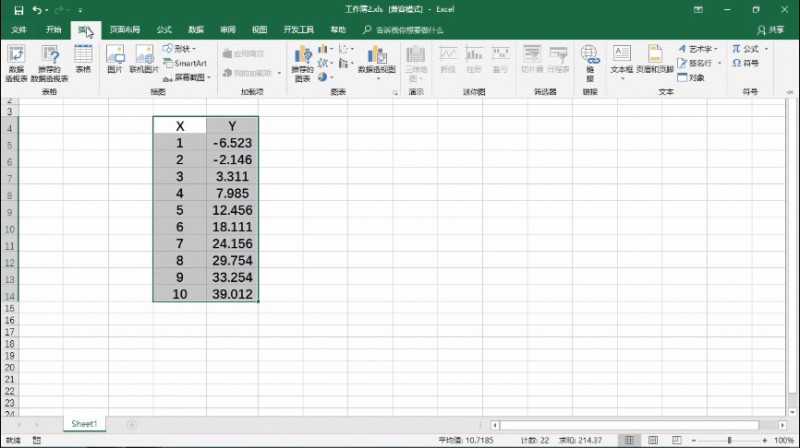The height and width of the screenshot is (448, 800).
Task: Open Customize Quick Access Toolbar arrow
Action: tap(80, 10)
